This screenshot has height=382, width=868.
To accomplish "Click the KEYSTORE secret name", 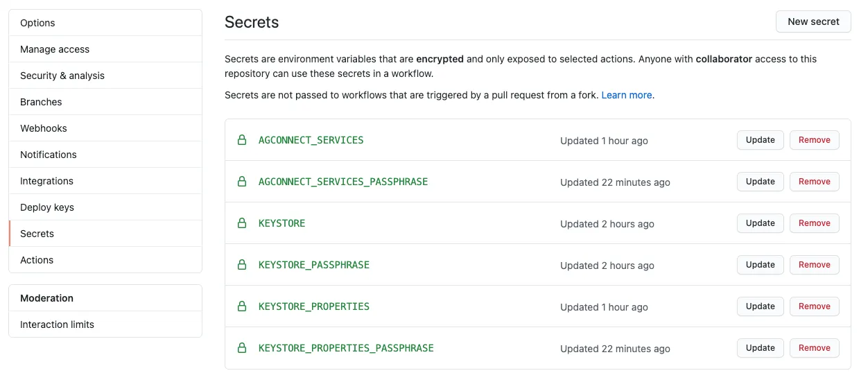I will point(281,223).
